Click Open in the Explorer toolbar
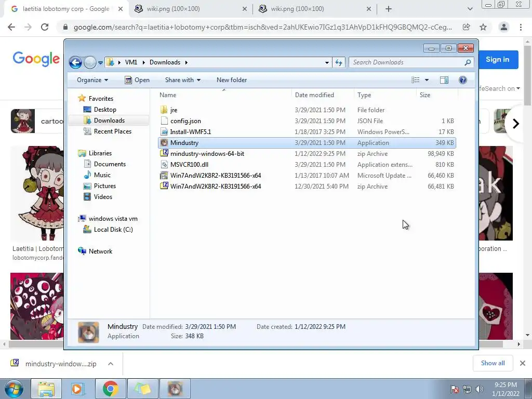The image size is (532, 399). (137, 80)
